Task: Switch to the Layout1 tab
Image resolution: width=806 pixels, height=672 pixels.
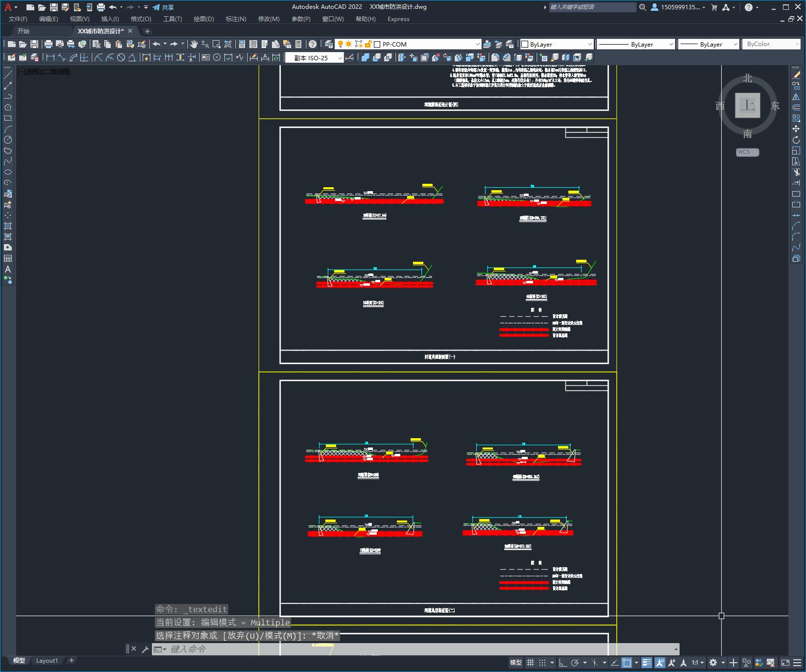Action: click(47, 660)
